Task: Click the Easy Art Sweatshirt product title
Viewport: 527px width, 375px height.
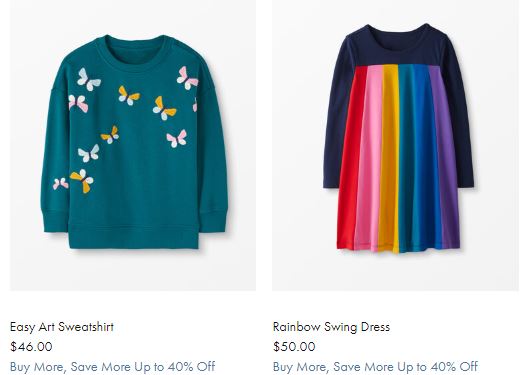Action: click(x=62, y=327)
